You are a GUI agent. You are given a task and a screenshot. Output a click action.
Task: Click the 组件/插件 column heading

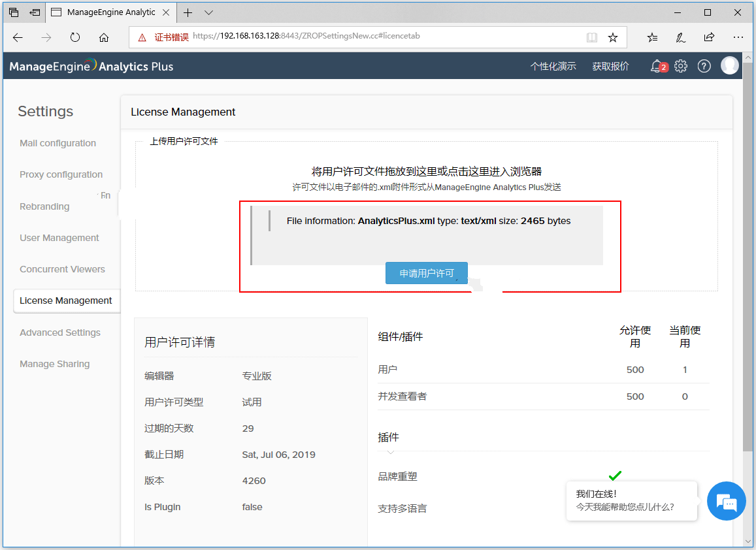point(401,336)
